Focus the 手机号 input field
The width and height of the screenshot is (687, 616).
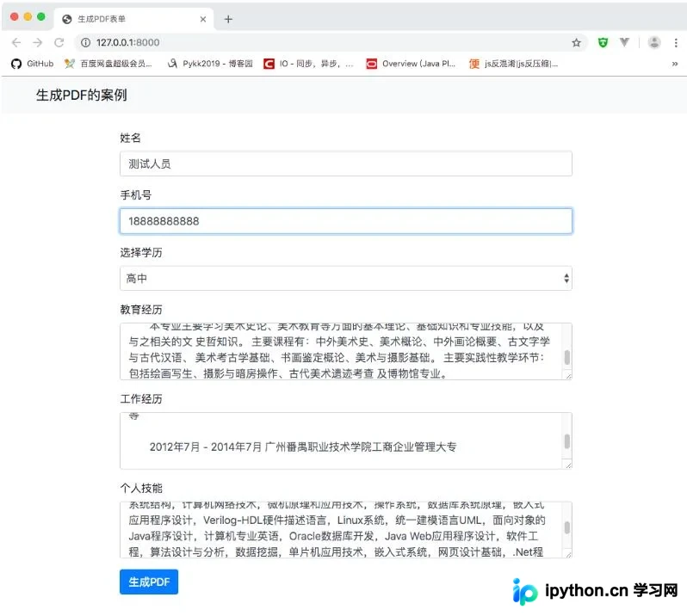click(x=346, y=221)
